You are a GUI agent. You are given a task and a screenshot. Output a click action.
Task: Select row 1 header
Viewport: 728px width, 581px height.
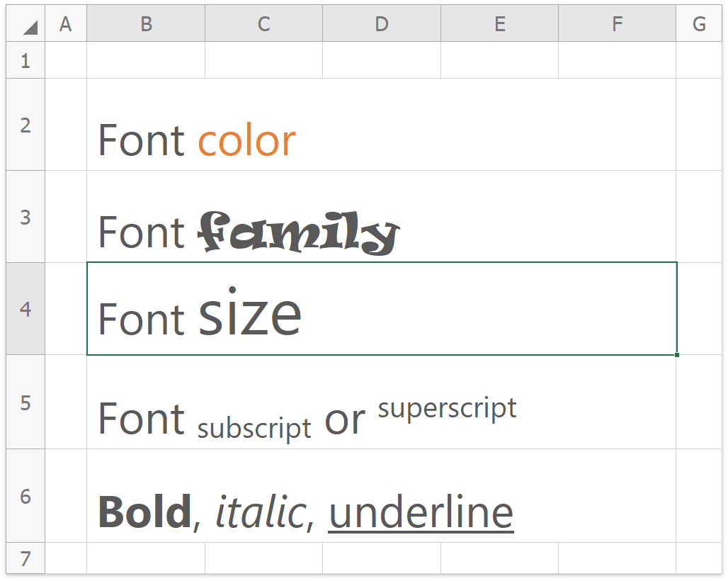[25, 60]
